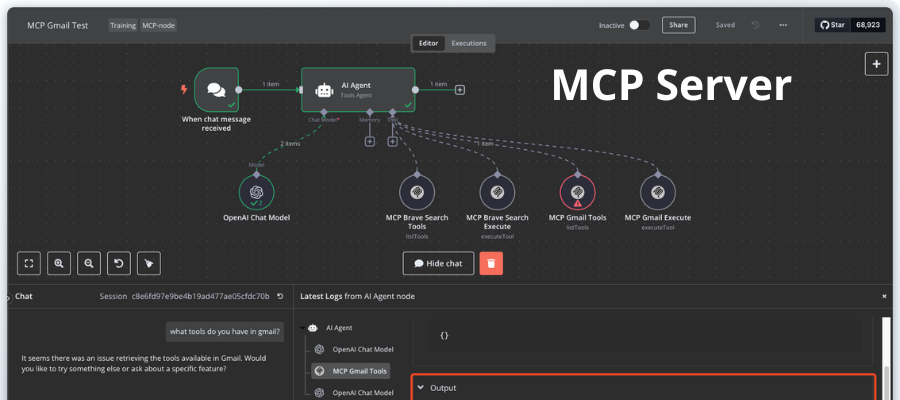Click the lightning trigger indicator icon
This screenshot has height=400, width=900.
184,90
